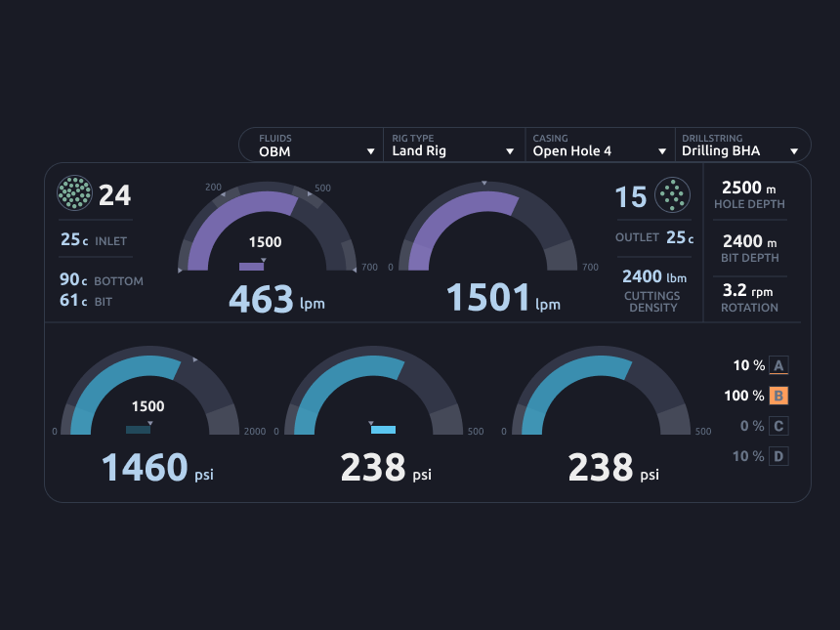Image resolution: width=840 pixels, height=630 pixels.
Task: Expand the Rig Type Land Rig dropdown
Action: click(x=454, y=145)
